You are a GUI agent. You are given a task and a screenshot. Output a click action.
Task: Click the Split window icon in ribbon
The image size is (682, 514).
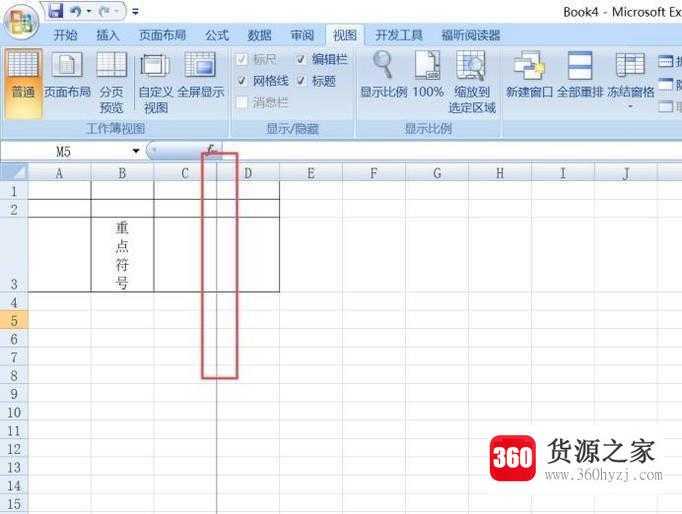[x=666, y=62]
